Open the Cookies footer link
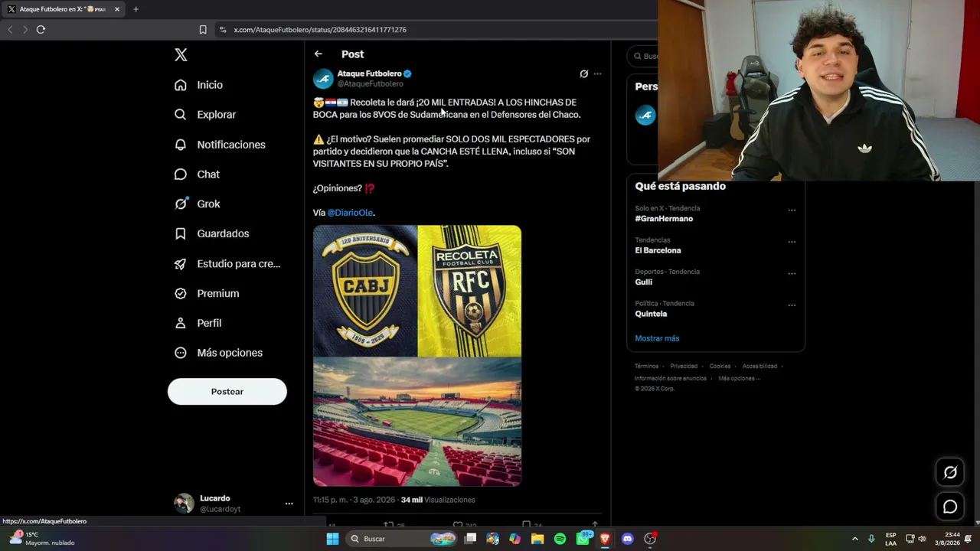Viewport: 980px width, 551px height. click(720, 367)
